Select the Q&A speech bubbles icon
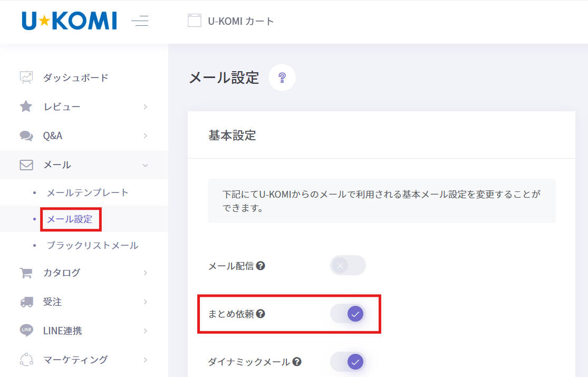 click(26, 136)
